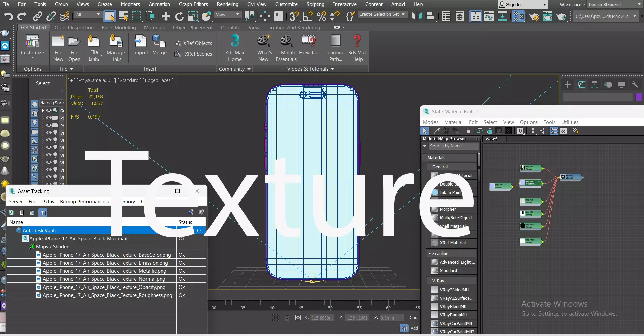Viewport: 644px width, 336px height.
Task: Toggle visibility eye of the Gr row
Action: (49, 110)
